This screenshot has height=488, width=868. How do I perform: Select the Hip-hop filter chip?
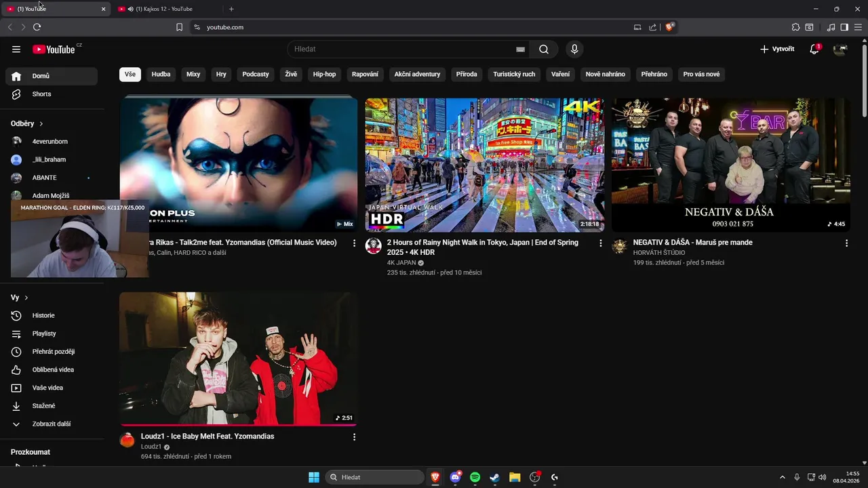click(x=324, y=74)
